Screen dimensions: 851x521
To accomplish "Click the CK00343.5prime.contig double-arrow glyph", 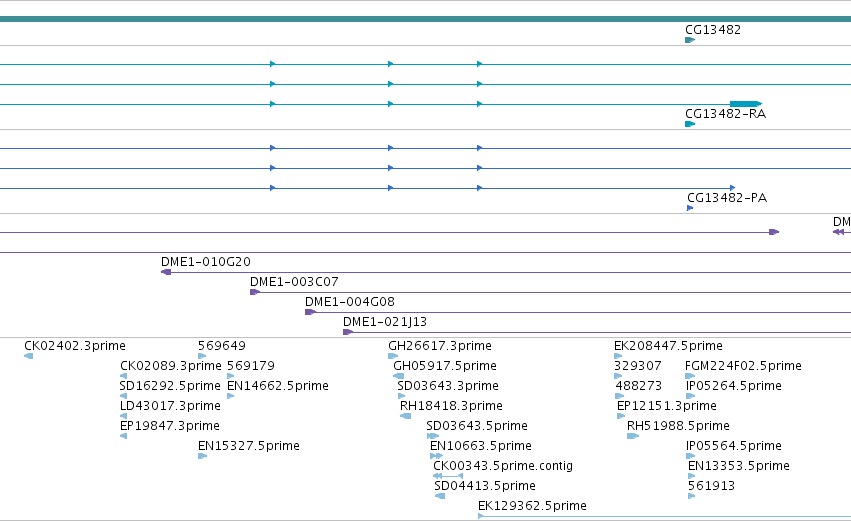I will coord(448,476).
